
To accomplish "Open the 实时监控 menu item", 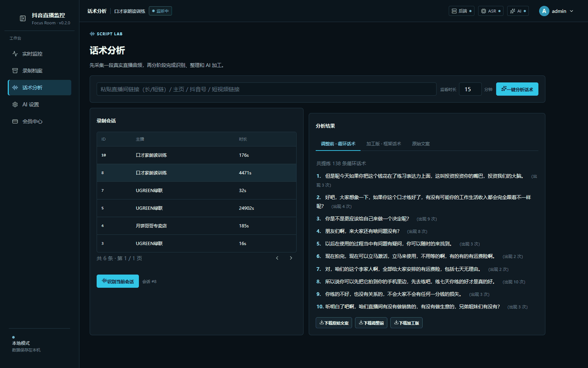I will coord(39,54).
